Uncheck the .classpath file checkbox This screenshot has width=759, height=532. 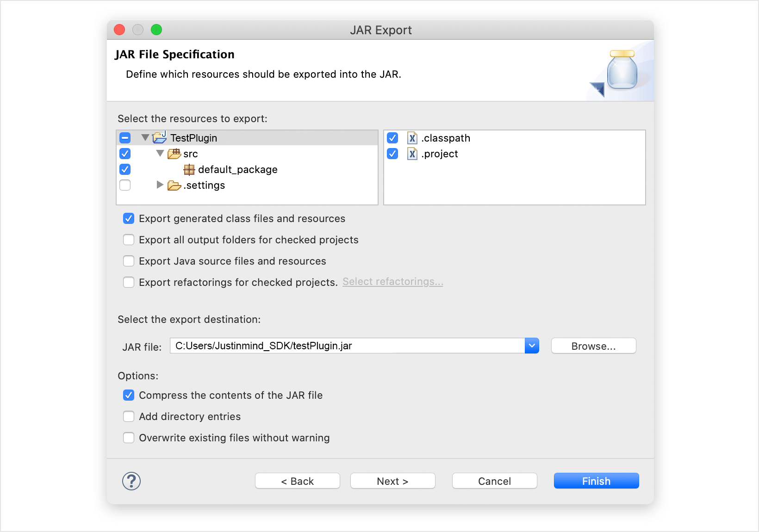(392, 138)
